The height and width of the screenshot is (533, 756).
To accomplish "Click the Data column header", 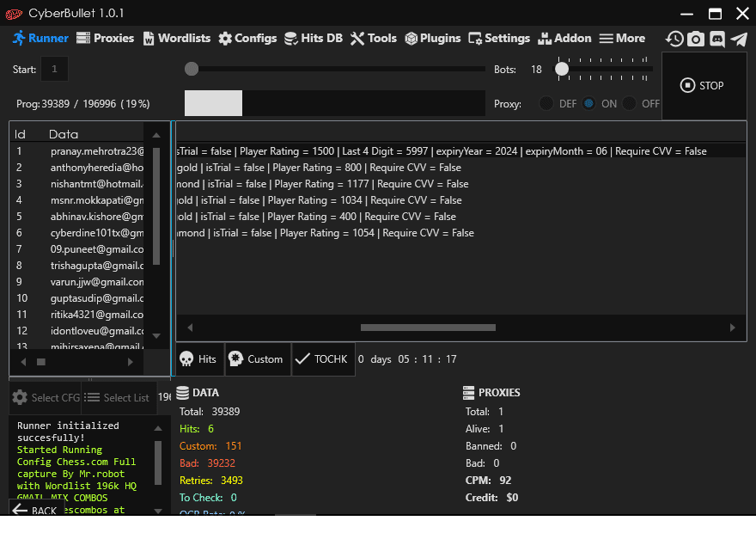I will point(64,134).
